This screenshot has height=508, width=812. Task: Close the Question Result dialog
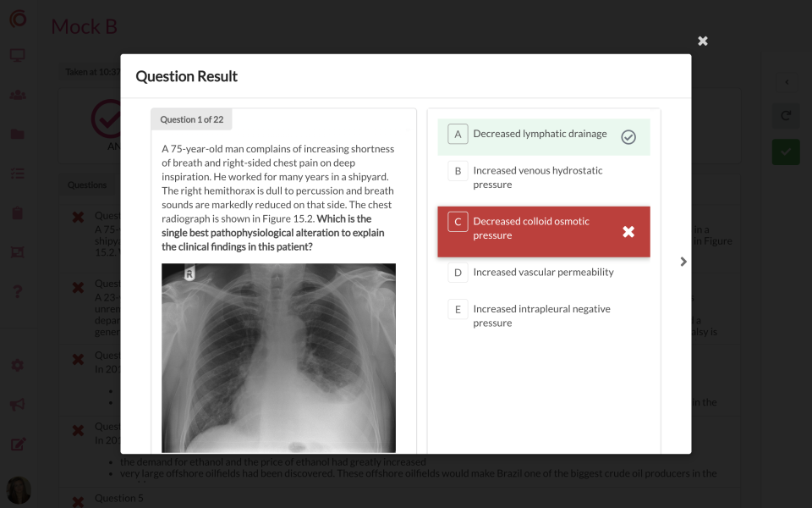click(x=702, y=41)
